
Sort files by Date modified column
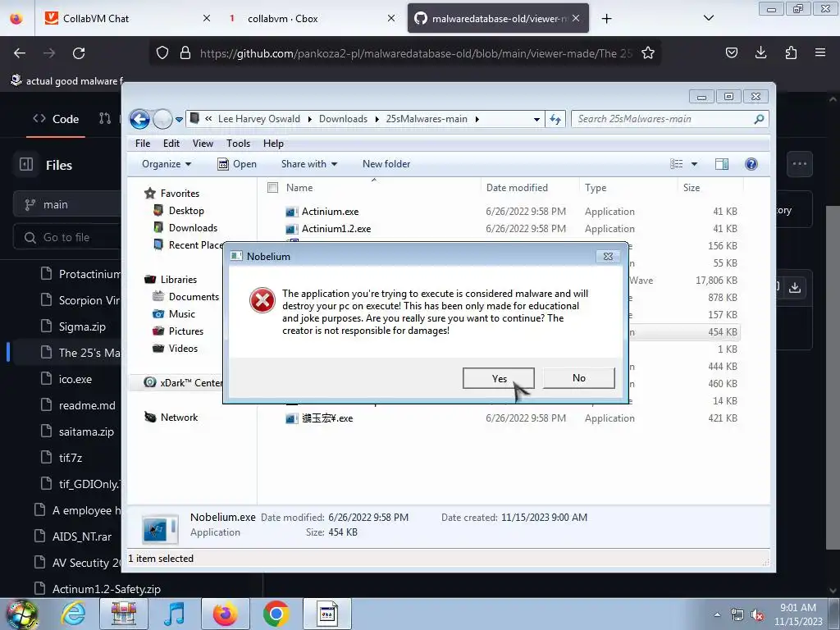point(517,188)
